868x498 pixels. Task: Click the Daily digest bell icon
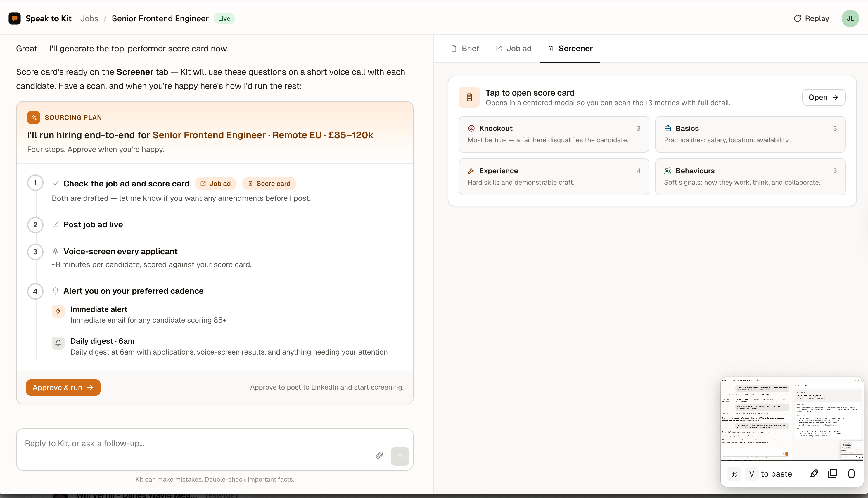[58, 343]
